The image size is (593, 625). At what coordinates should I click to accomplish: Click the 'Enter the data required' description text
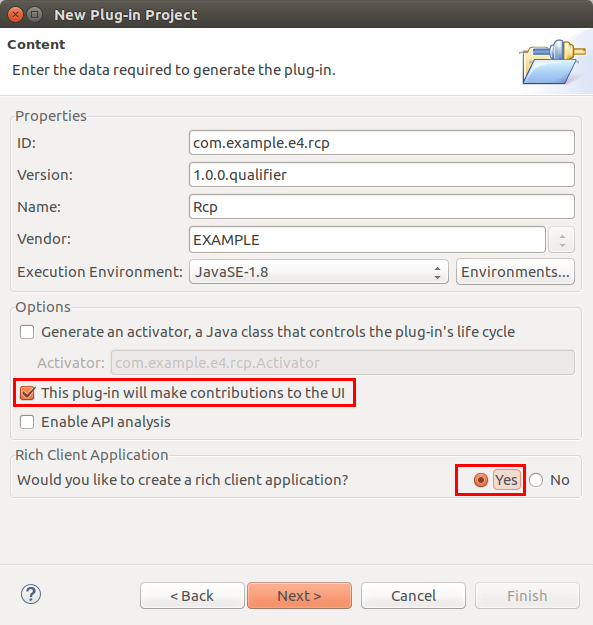174,70
